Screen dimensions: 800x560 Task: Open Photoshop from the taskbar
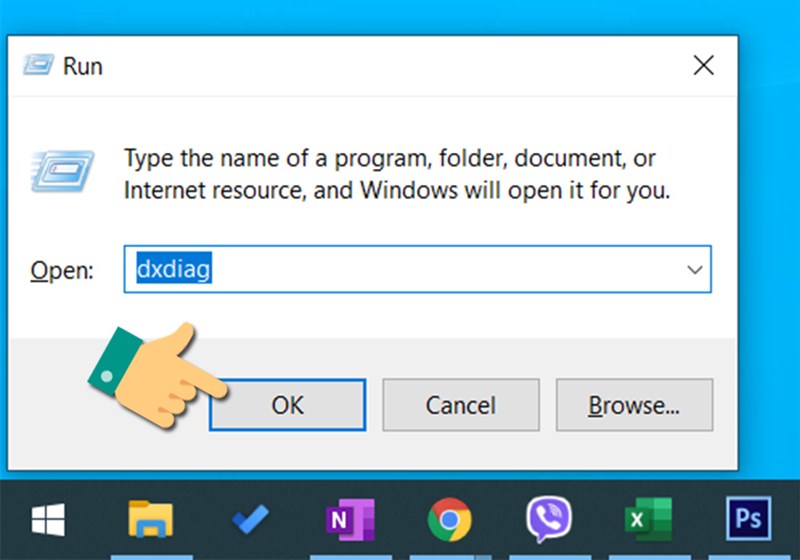(x=748, y=519)
